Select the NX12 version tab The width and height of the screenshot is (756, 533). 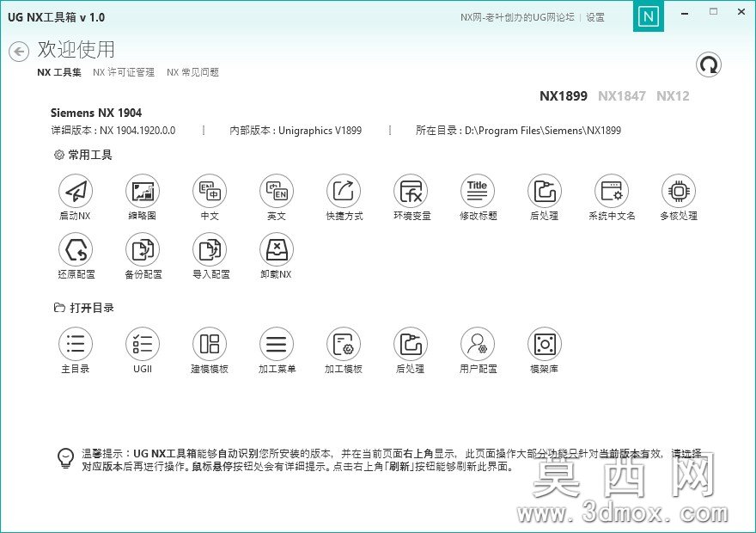(673, 96)
